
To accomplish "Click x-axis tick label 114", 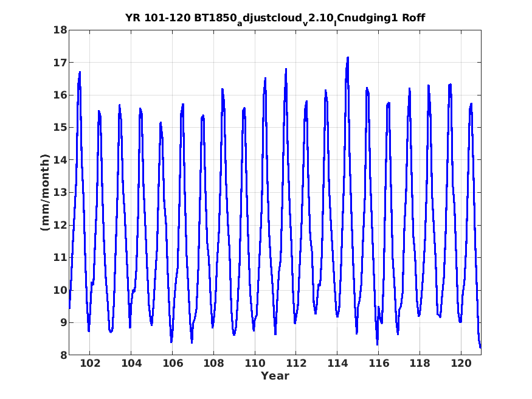I will click(337, 363).
